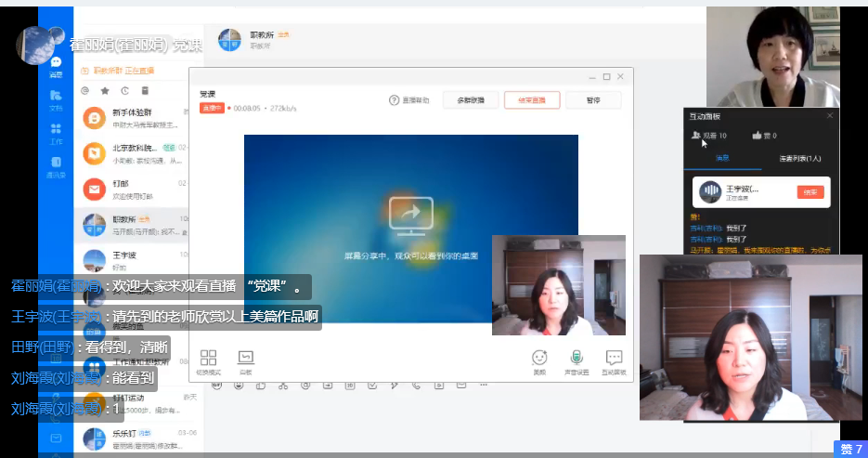Click the checkbox task icon in chat toolbar
This screenshot has height=458, width=868.
pyautogui.click(x=372, y=385)
